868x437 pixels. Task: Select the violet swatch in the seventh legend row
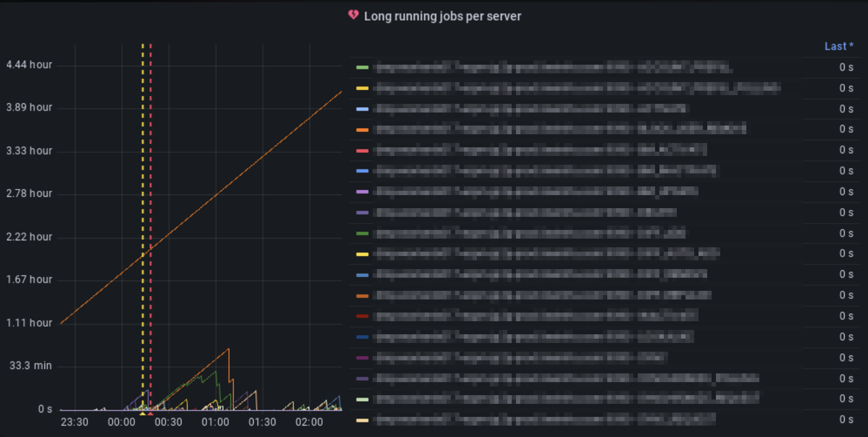click(x=362, y=192)
